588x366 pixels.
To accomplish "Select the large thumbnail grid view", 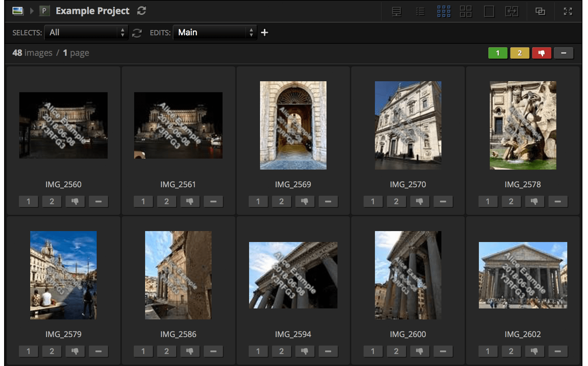I will 466,12.
